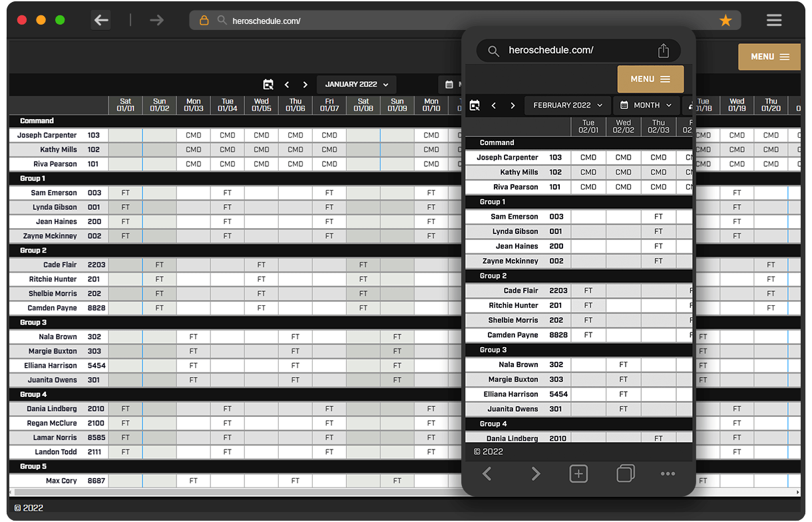Select the Sat 01/01 column header
The height and width of the screenshot is (522, 812).
126,105
